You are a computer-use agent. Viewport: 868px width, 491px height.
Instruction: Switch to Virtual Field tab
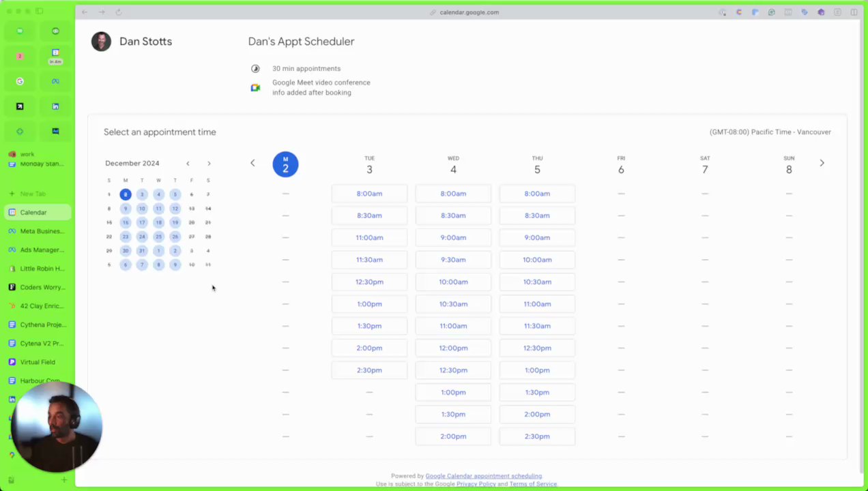point(38,362)
